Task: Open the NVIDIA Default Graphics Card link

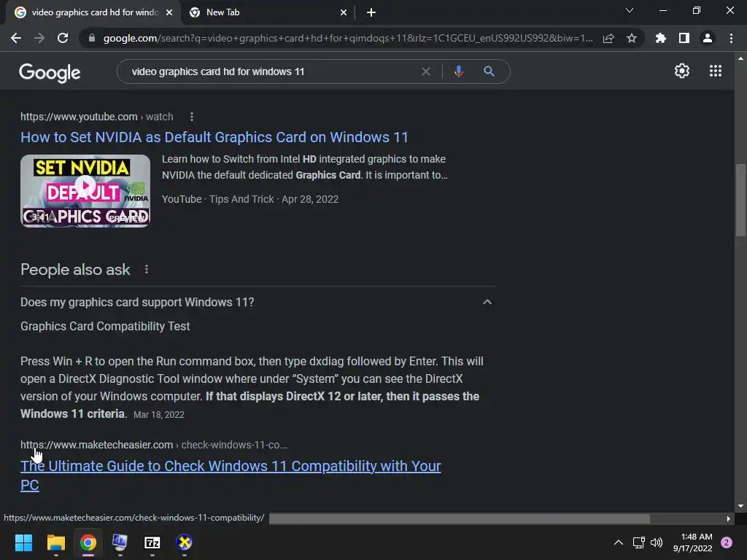Action: 214,137
